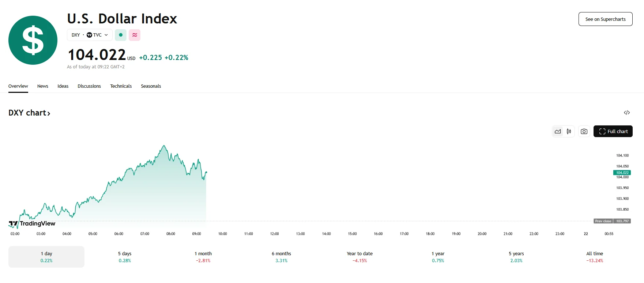This screenshot has height=283, width=644.
Task: Select the 5 days time range
Action: pyautogui.click(x=125, y=257)
